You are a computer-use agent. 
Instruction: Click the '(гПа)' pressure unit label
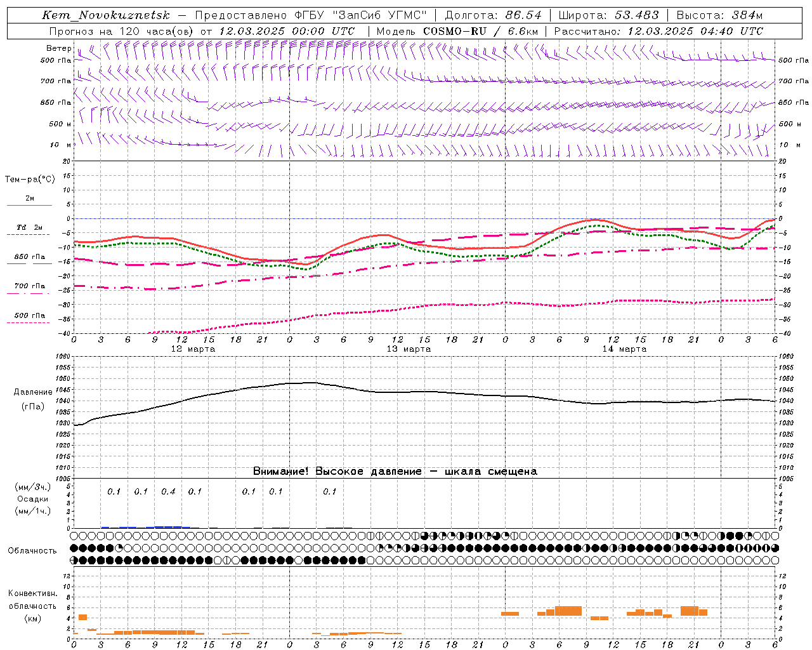pyautogui.click(x=33, y=407)
